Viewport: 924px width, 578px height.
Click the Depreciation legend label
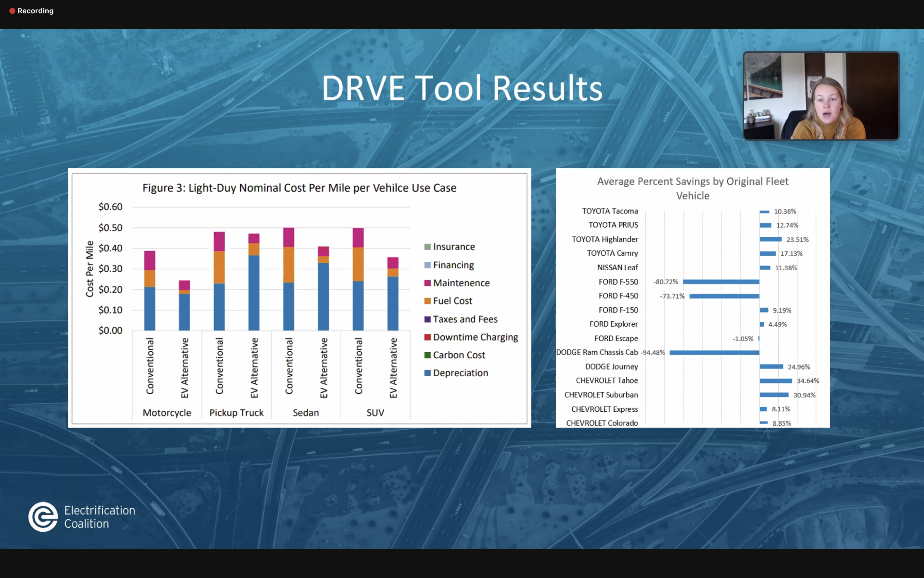[x=460, y=373]
